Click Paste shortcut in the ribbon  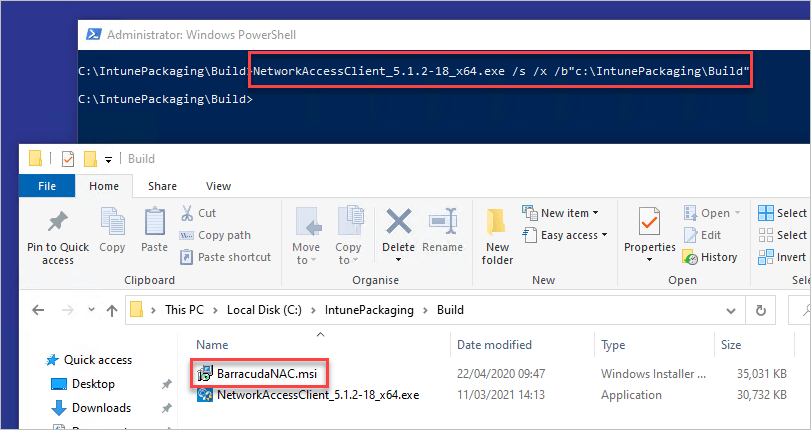pyautogui.click(x=226, y=257)
